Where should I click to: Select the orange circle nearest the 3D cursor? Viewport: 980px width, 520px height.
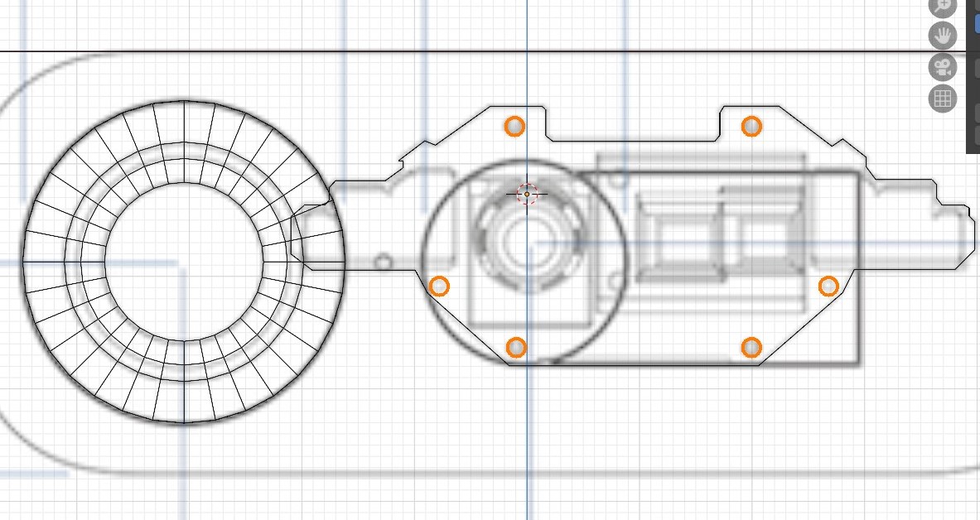(514, 126)
